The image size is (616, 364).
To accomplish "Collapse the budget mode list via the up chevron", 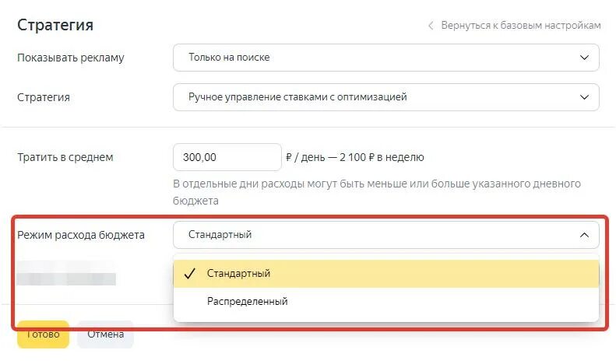I will (584, 235).
